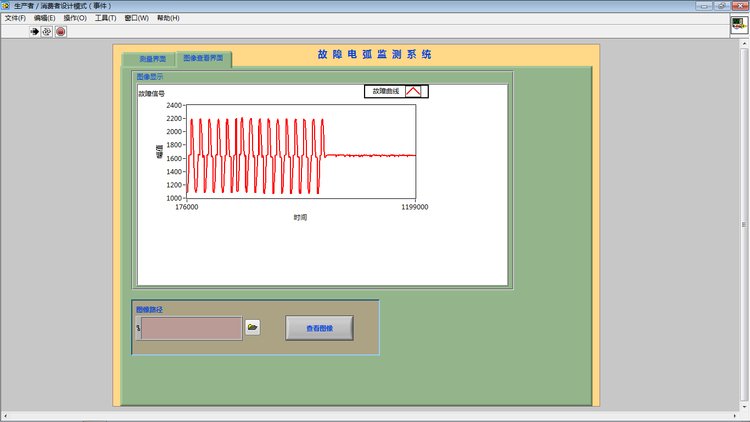Click the Run arrow in toolbar

34,31
